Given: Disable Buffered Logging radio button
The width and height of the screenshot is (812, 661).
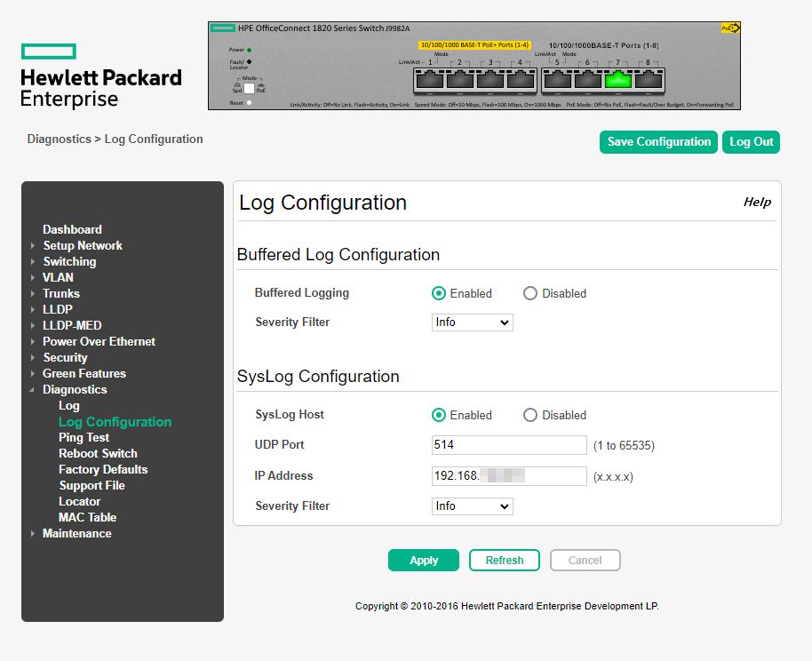Looking at the screenshot, I should [529, 293].
